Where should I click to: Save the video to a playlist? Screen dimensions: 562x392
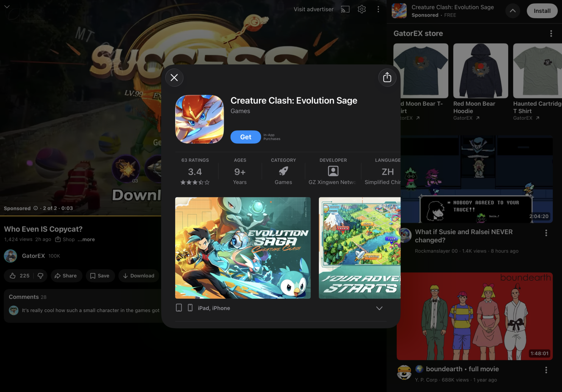point(100,276)
